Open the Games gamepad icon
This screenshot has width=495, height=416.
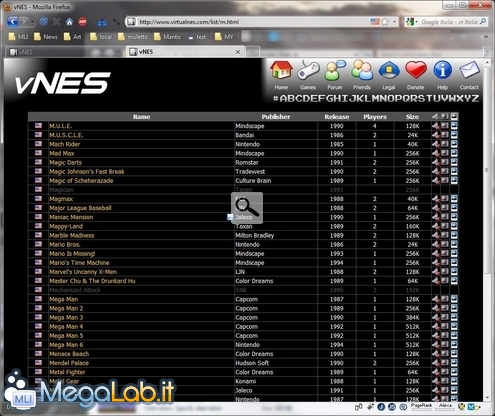(x=308, y=70)
